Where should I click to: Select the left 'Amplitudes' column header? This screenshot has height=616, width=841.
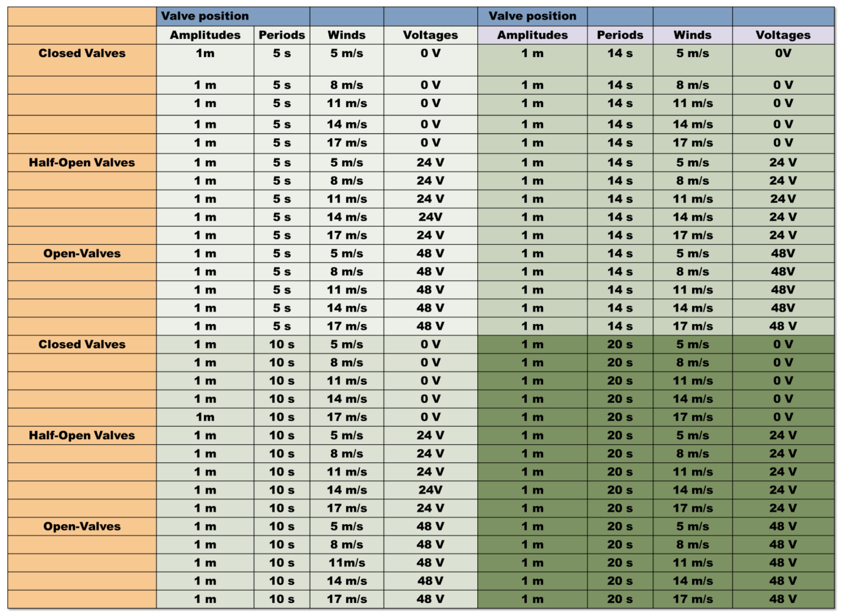tap(205, 35)
